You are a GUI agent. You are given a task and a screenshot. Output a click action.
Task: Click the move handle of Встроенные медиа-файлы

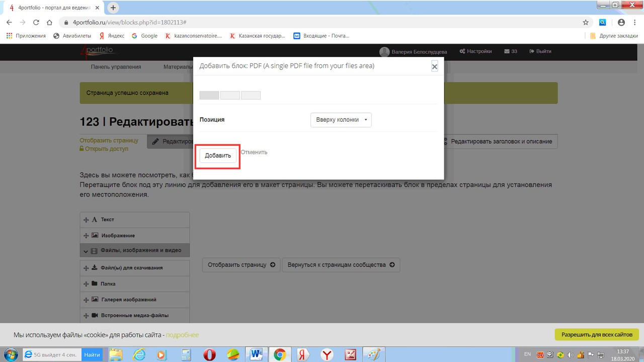point(86,315)
